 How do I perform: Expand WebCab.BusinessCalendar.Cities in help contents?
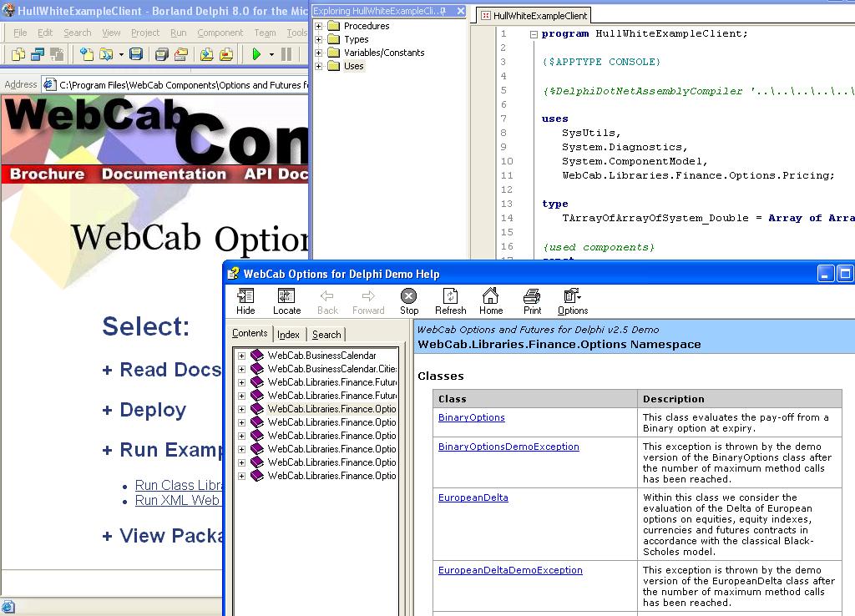point(241,369)
